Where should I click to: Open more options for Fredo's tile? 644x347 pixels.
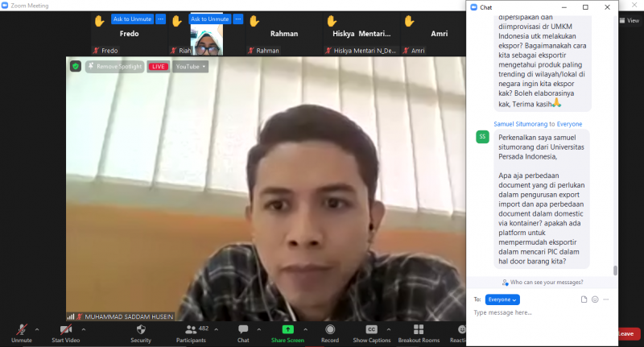(x=160, y=19)
